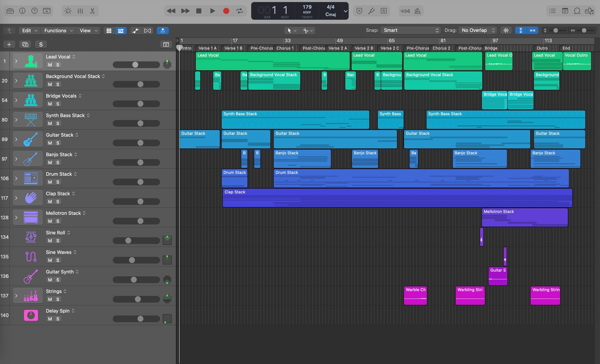Open the Loop Browser icon
Image resolution: width=600 pixels, height=364 pixels.
coord(577,11)
